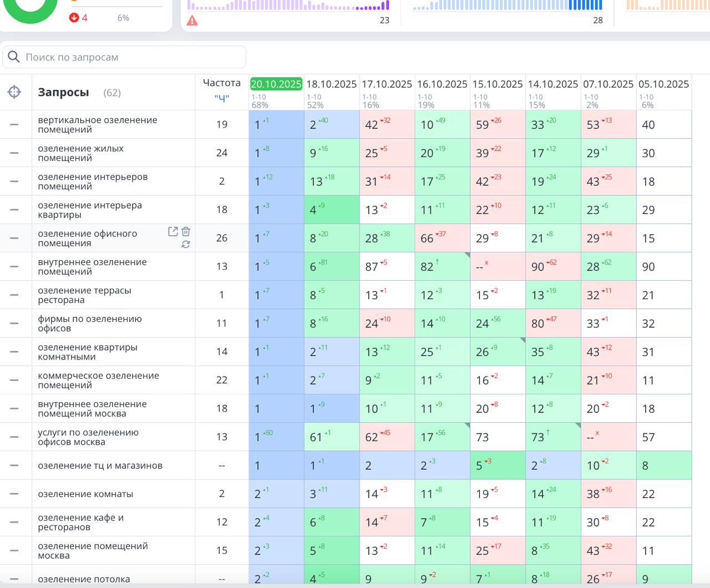Image resolution: width=710 pixels, height=588 pixels.
Task: Click the "Запросы" column header
Action: point(63,92)
